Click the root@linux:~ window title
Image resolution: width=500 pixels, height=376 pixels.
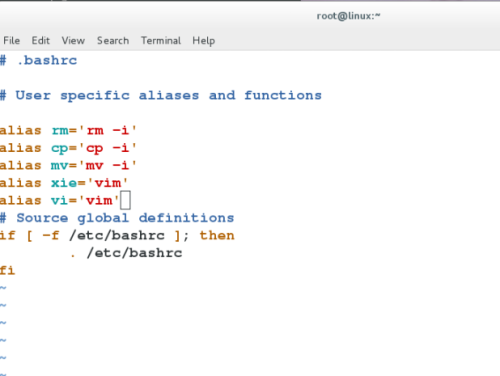pyautogui.click(x=348, y=16)
